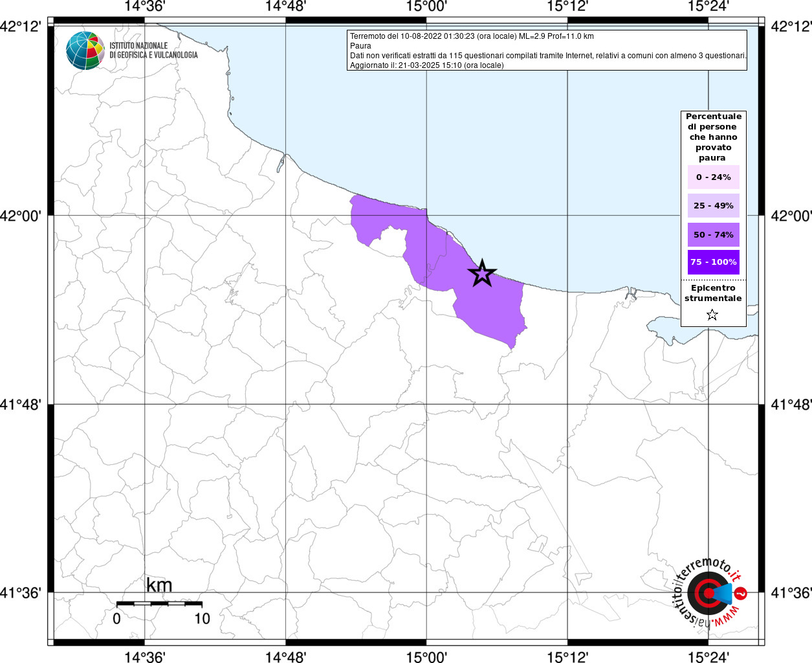Image resolution: width=812 pixels, height=663 pixels.
Task: Select the 75 - 100% legend swatch
Action: click(714, 262)
